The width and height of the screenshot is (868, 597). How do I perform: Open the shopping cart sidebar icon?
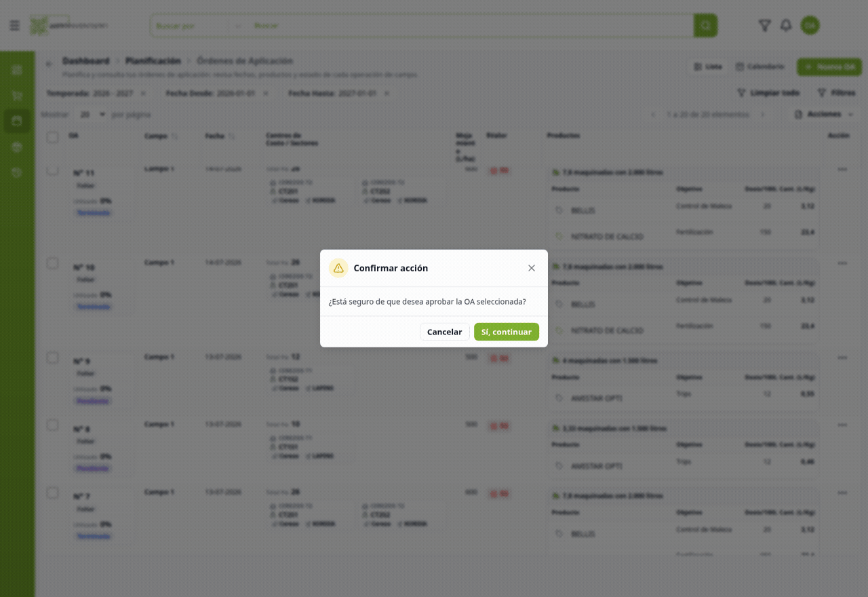coord(17,96)
